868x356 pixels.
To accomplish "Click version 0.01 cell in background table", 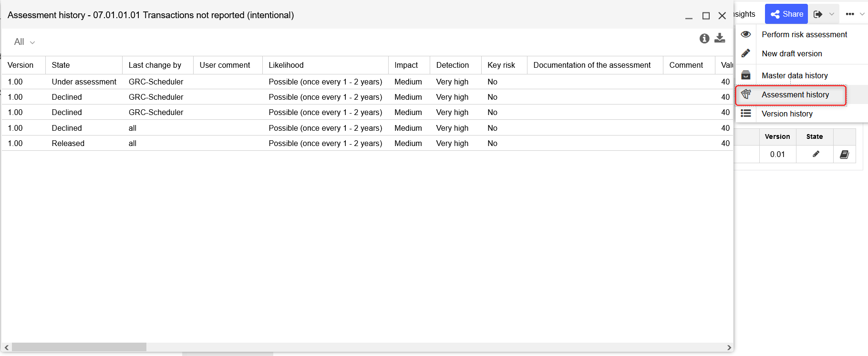I will coord(777,155).
